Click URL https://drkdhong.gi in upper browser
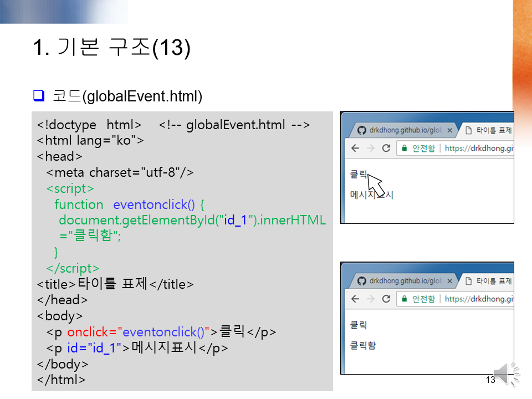 [479, 149]
